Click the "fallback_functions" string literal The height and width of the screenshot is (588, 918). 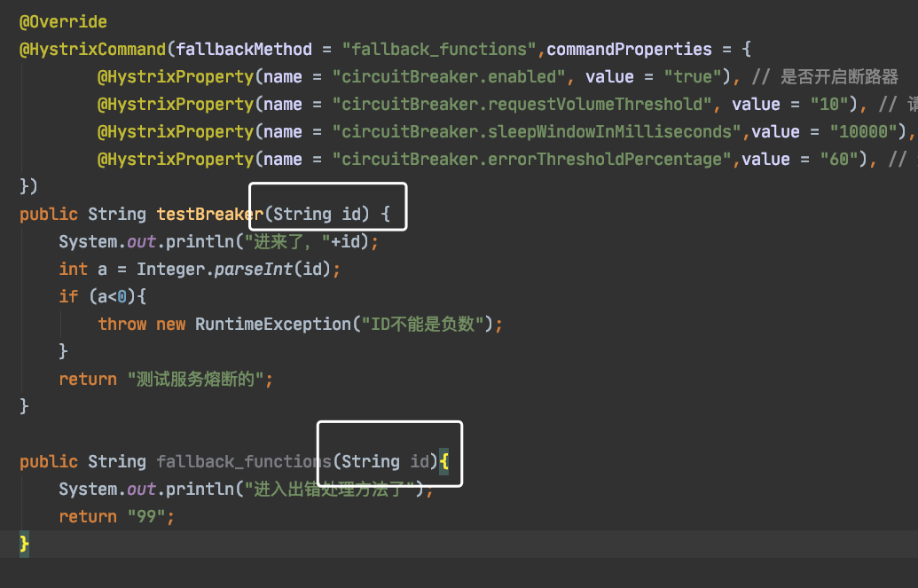439,49
